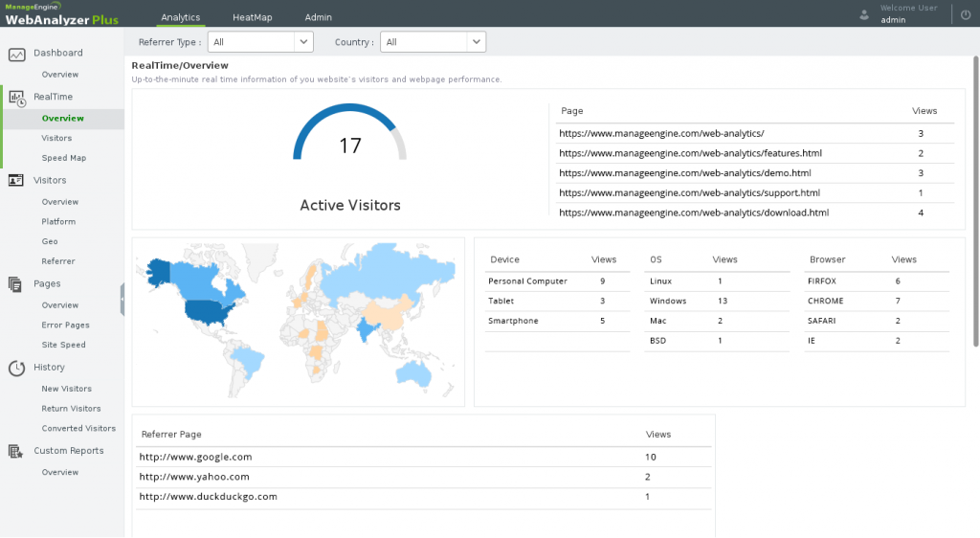Click the Active Visitors gauge
This screenshot has height=538, width=980.
(350, 132)
